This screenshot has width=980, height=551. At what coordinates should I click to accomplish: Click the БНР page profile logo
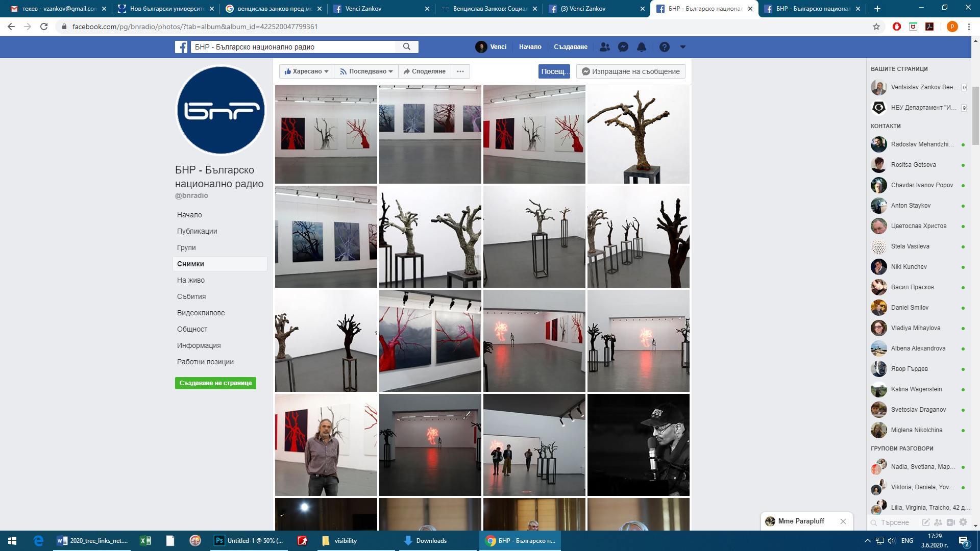coord(221,110)
